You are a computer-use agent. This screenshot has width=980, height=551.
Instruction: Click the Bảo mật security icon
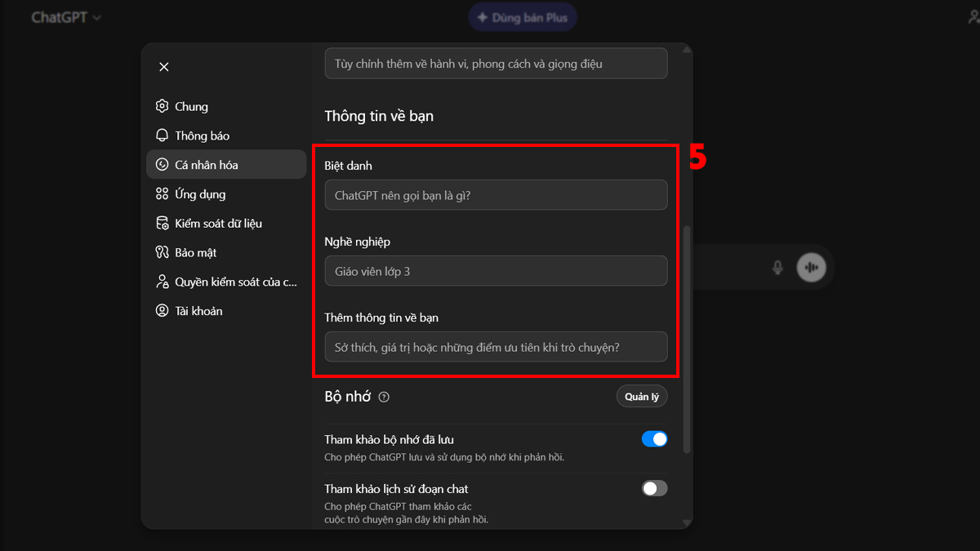162,252
